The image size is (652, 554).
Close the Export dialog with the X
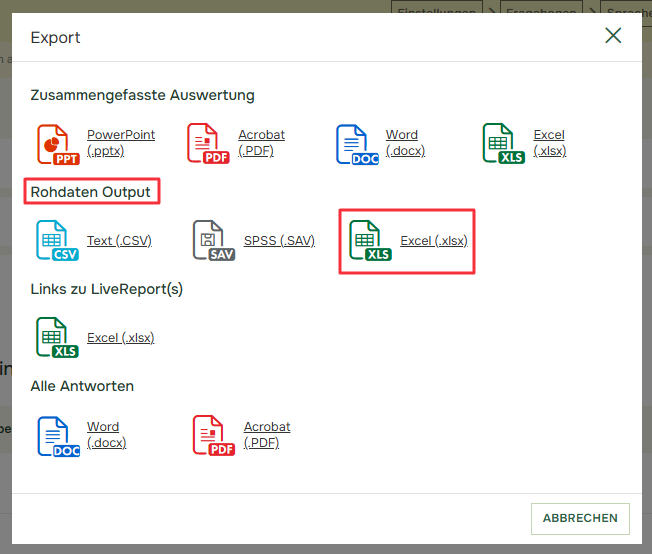pos(613,36)
